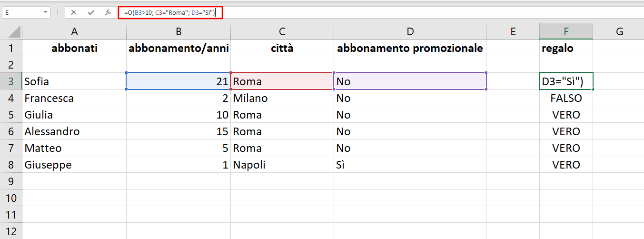Select the column D header
Image resolution: width=644 pixels, height=239 pixels.
pyautogui.click(x=410, y=32)
